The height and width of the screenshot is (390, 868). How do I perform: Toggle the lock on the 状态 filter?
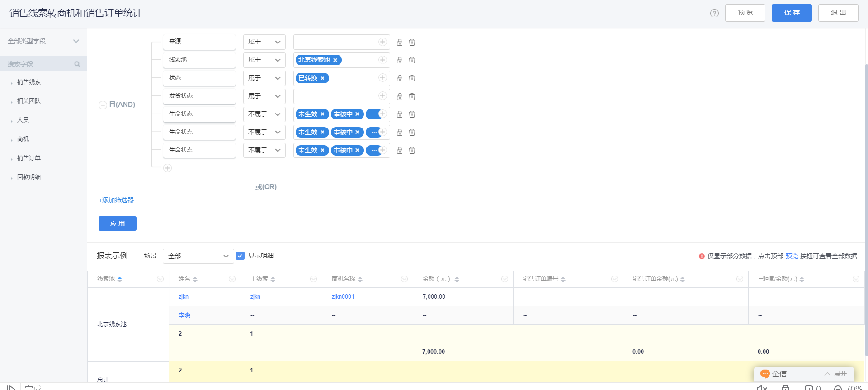coord(400,78)
